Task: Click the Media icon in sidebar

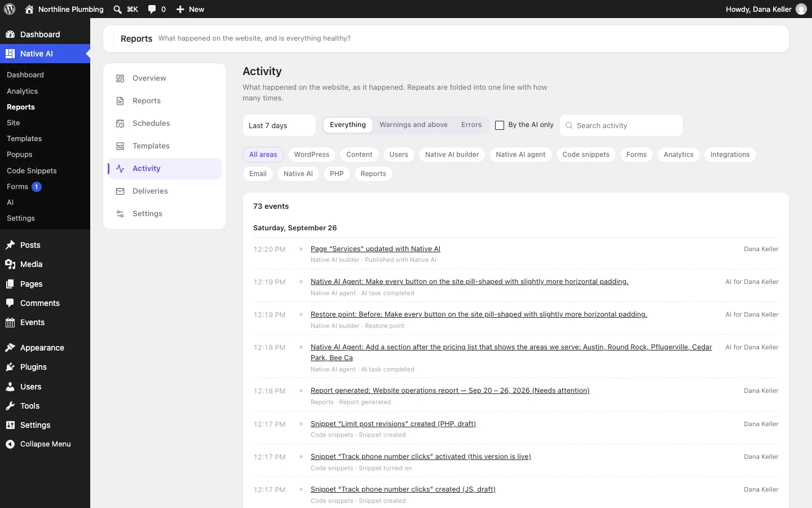Action: pos(10,264)
